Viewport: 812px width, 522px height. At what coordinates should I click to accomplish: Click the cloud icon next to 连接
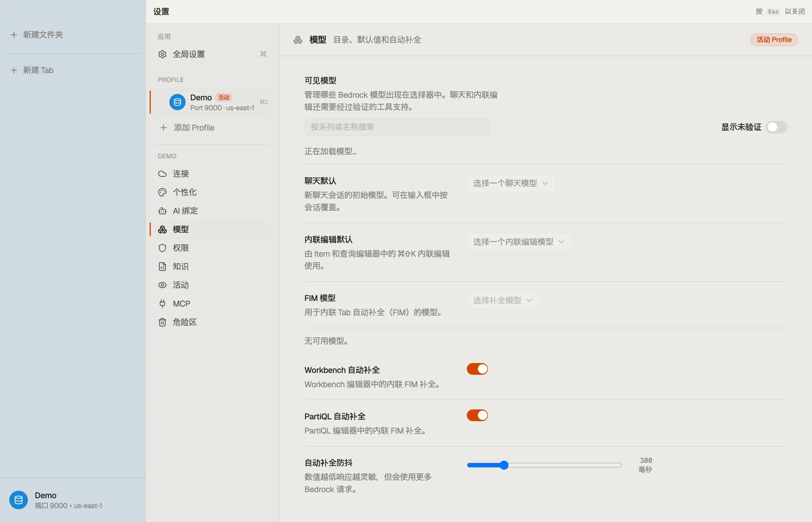[162, 174]
